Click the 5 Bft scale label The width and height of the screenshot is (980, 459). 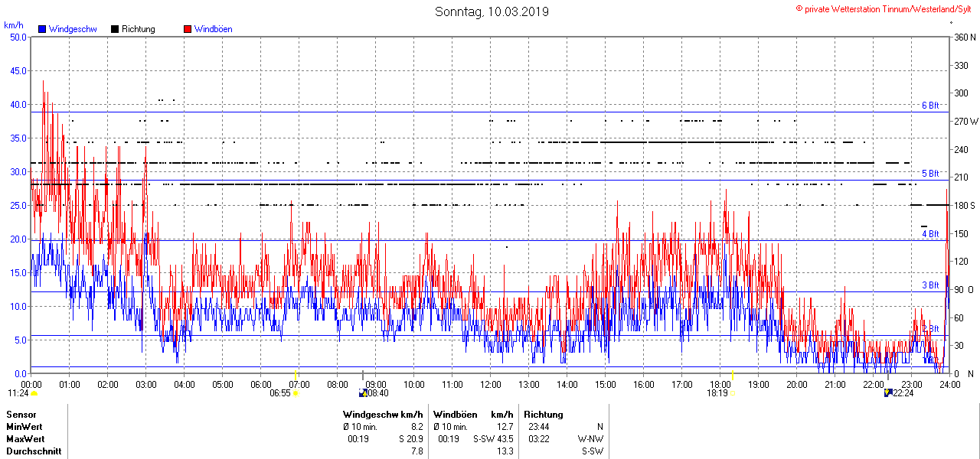(x=930, y=174)
